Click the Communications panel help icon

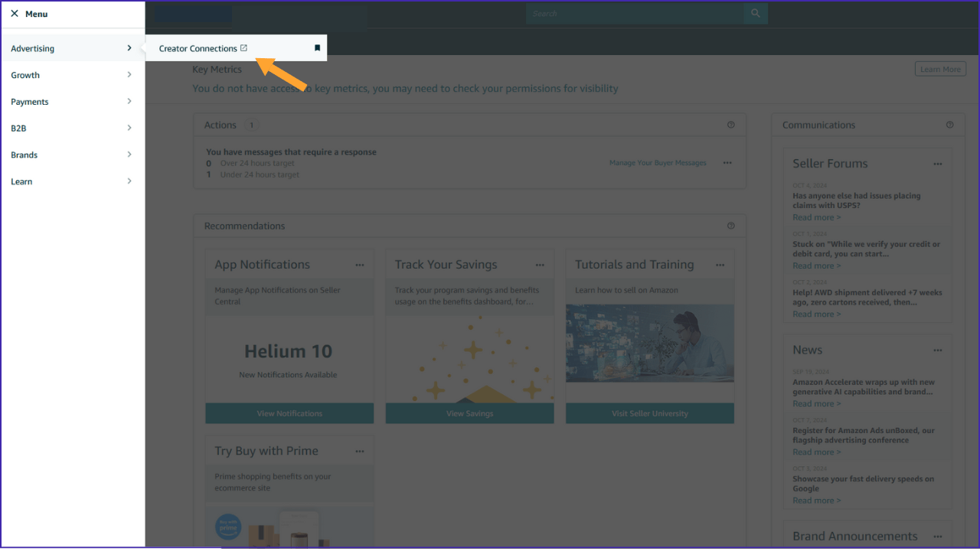[950, 124]
